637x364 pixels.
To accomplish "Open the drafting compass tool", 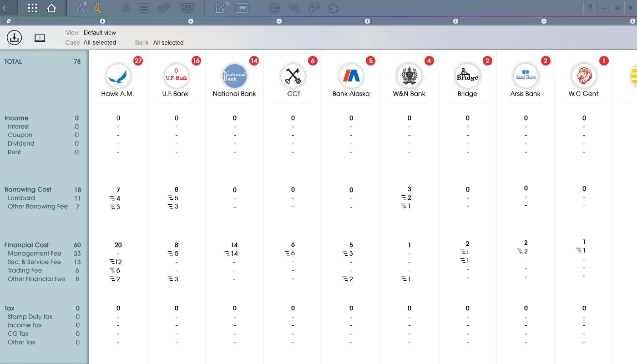I will click(x=127, y=8).
